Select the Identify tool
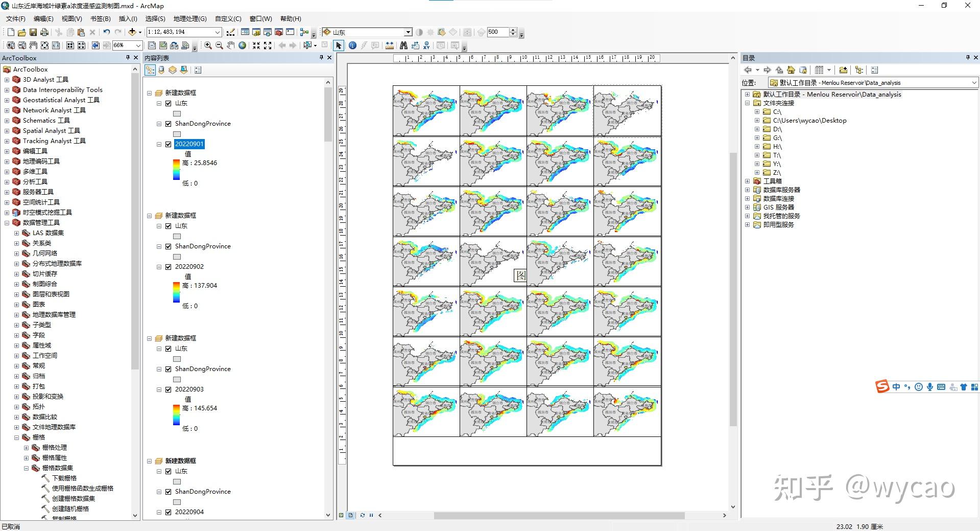The height and width of the screenshot is (531, 980). (352, 45)
